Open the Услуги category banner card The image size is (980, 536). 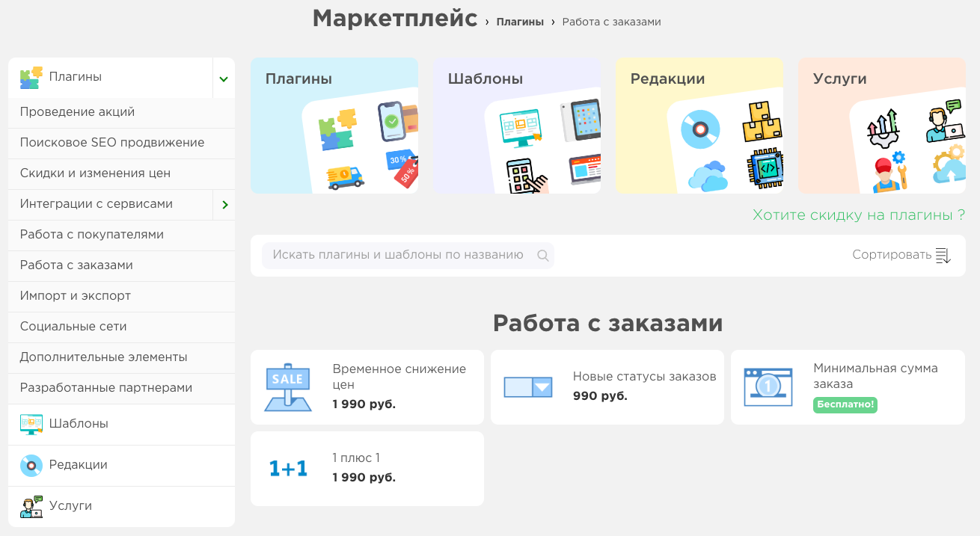[x=881, y=126]
